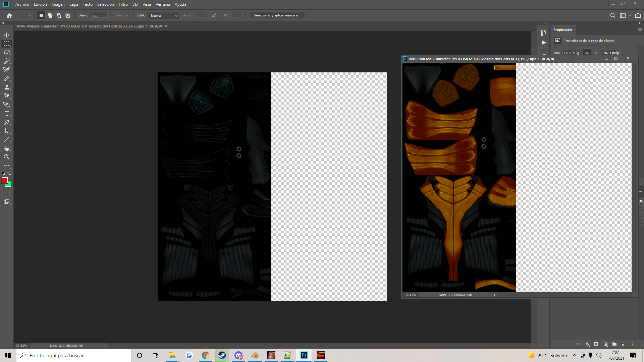This screenshot has height=362, width=644.
Task: Select the Lasso tool
Action: tap(7, 52)
